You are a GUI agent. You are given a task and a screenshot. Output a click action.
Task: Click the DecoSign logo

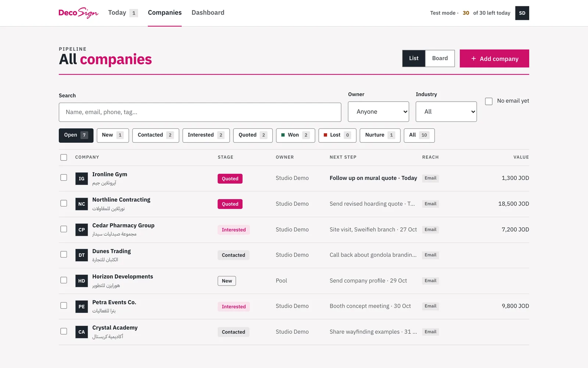pyautogui.click(x=78, y=13)
